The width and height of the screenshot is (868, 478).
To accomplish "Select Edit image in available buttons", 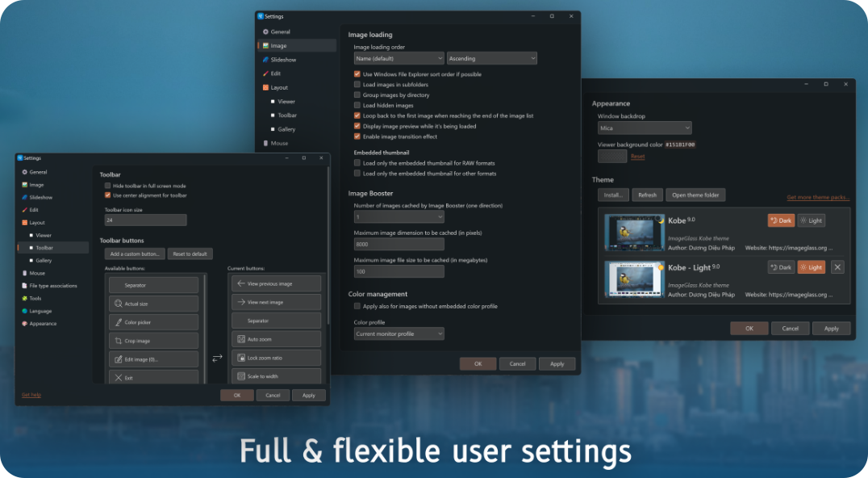I will 153,359.
